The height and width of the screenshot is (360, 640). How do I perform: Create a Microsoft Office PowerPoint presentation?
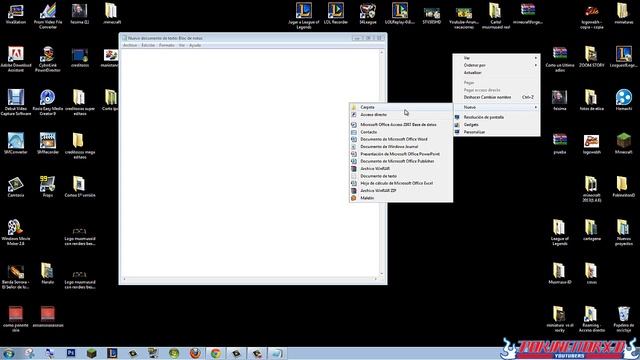[401, 154]
